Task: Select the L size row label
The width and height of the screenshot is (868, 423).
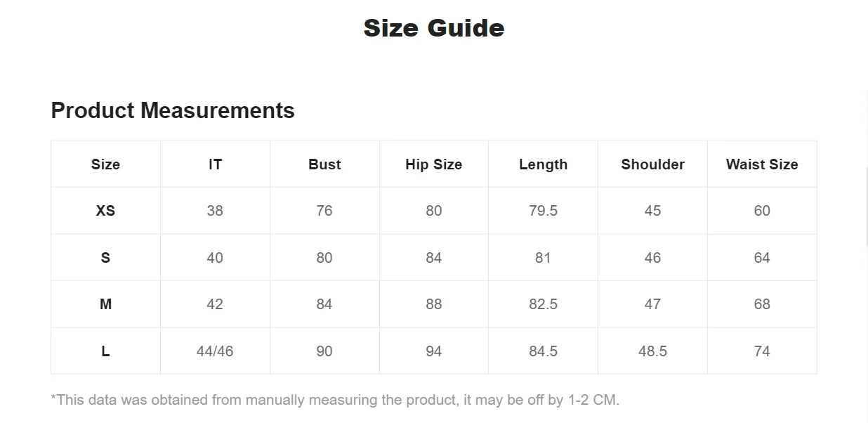Action: point(105,351)
